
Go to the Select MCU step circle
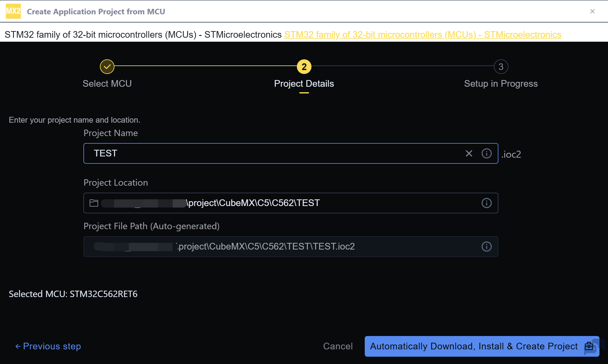107,67
